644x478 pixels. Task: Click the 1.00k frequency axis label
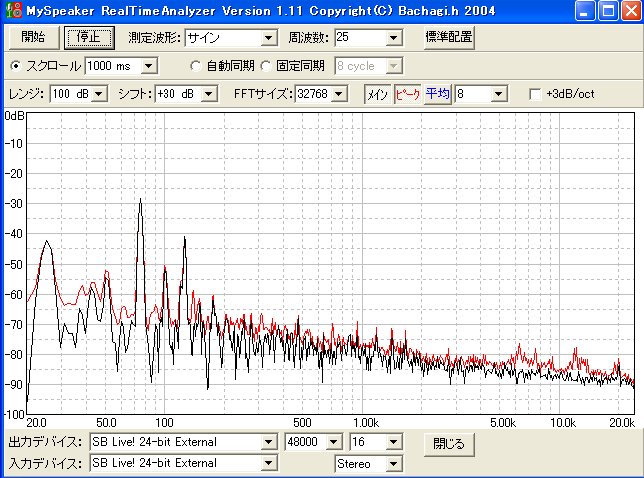366,423
